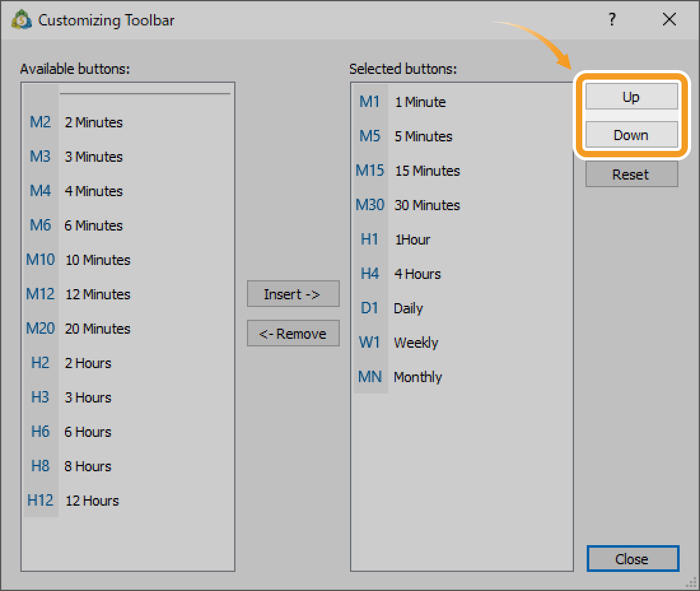Select "3 Minutes" text row
This screenshot has width=700, height=591.
[94, 157]
